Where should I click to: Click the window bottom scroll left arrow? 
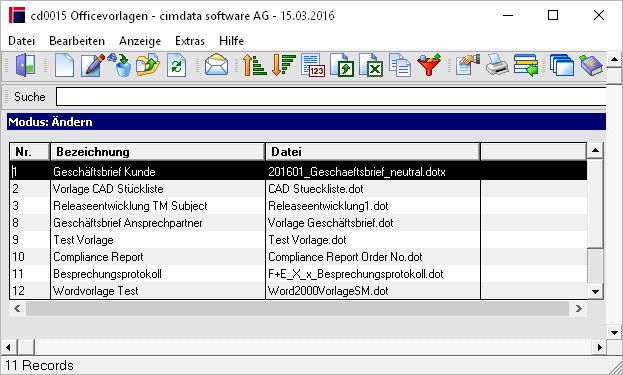point(8,348)
